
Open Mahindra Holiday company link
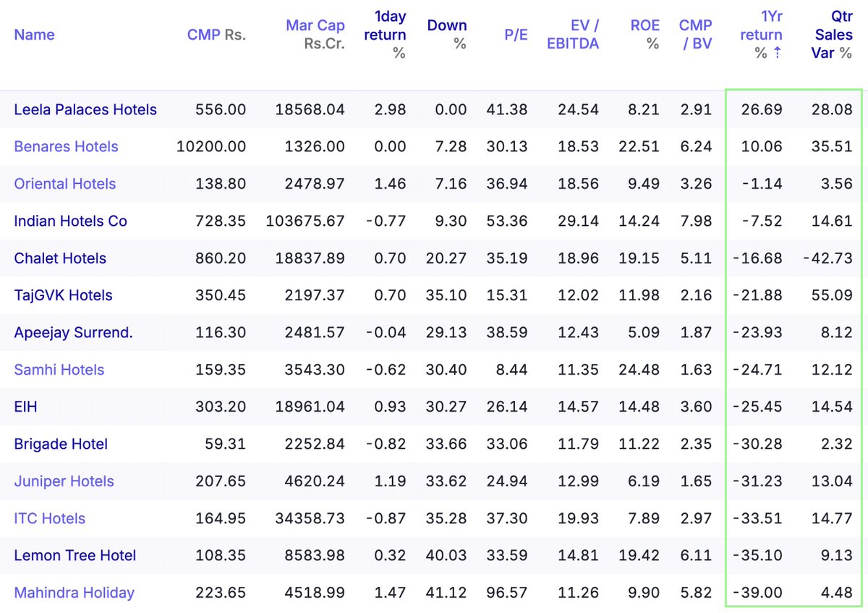click(74, 593)
